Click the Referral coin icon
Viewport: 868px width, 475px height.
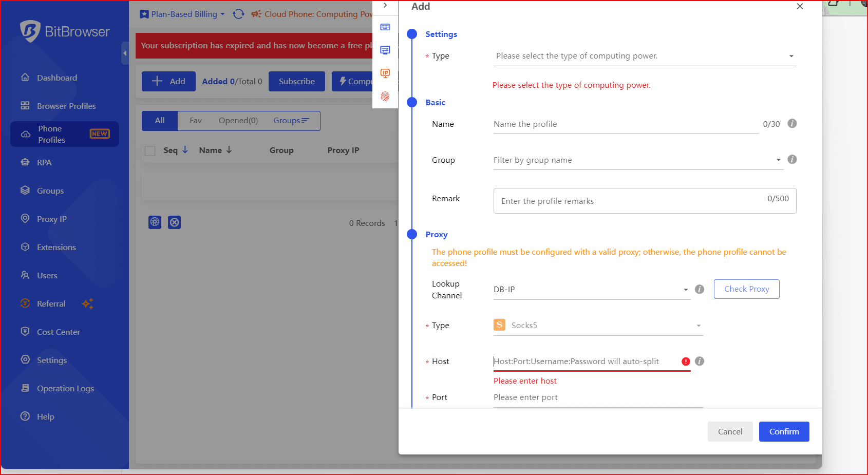(x=25, y=303)
